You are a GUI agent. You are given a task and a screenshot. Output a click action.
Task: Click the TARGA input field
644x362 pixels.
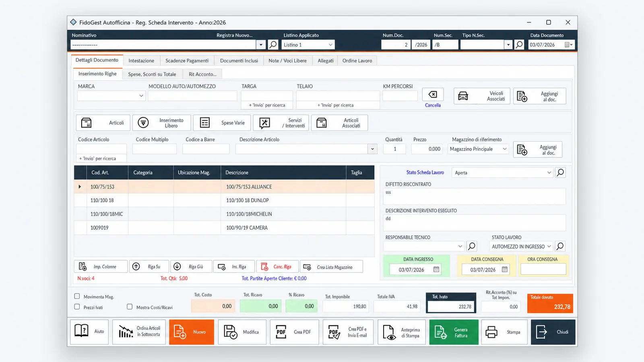click(267, 96)
